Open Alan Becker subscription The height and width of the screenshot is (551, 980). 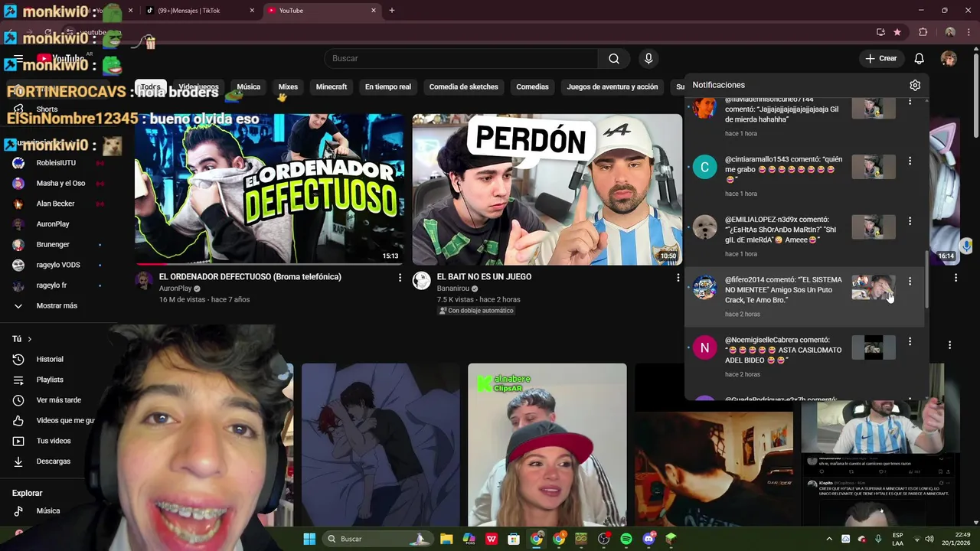click(55, 204)
